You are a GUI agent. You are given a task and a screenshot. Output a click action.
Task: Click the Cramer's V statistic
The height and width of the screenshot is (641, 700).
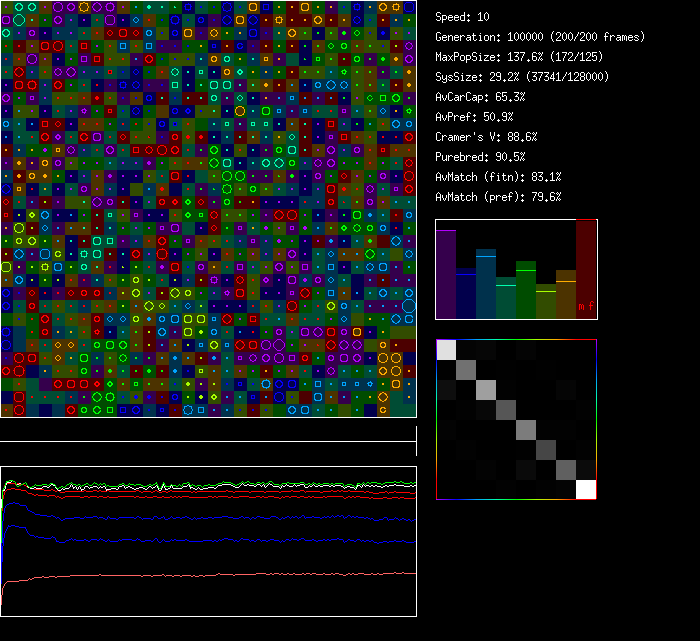pos(487,137)
